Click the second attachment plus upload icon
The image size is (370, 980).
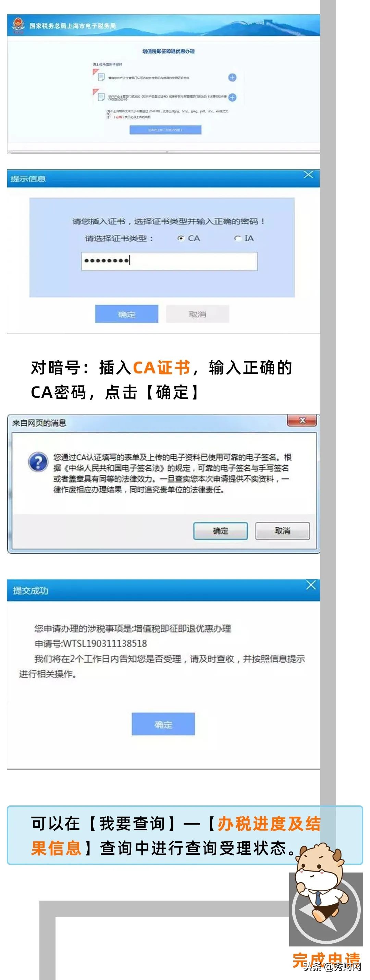(232, 98)
